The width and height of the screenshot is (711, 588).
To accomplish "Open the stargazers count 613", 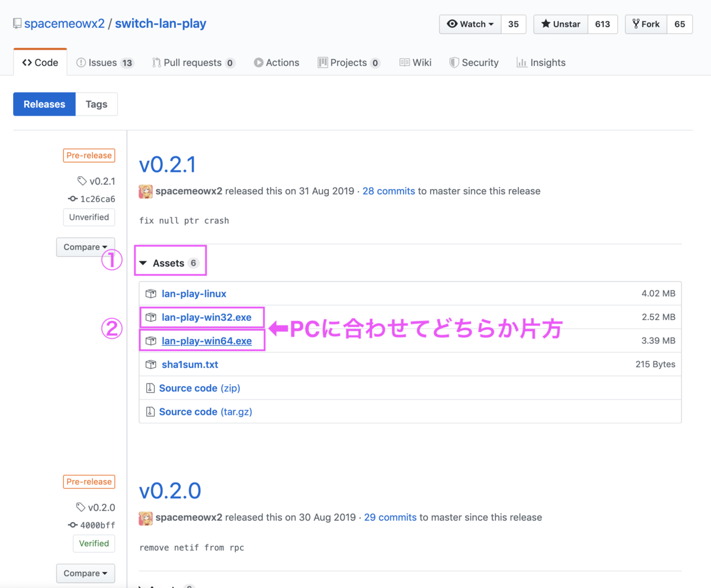I will (603, 24).
